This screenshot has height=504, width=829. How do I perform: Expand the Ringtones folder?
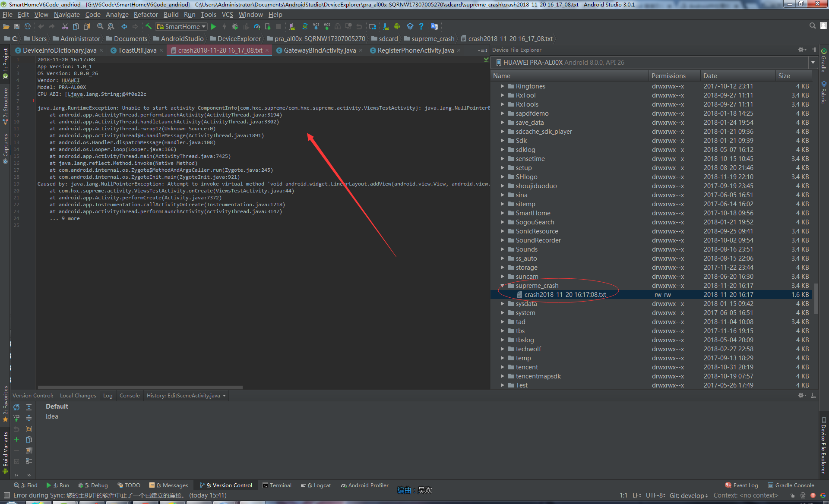pos(502,86)
